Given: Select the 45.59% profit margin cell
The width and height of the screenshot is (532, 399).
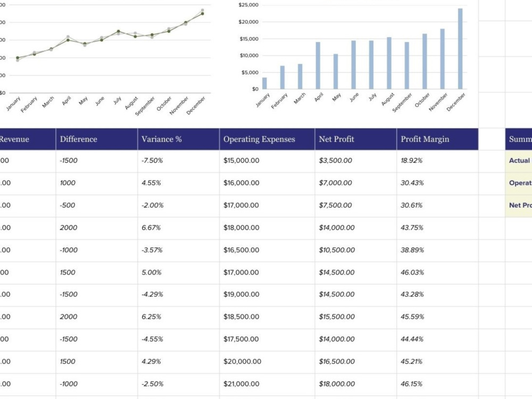Looking at the screenshot, I should tap(437, 317).
